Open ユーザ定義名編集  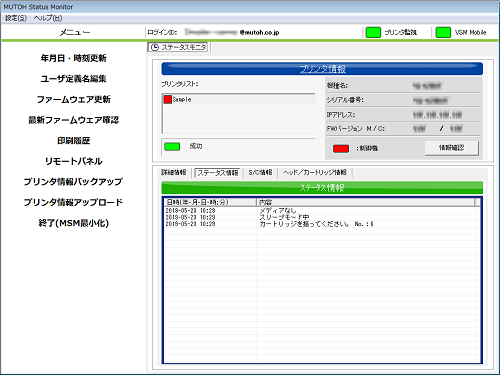point(73,79)
